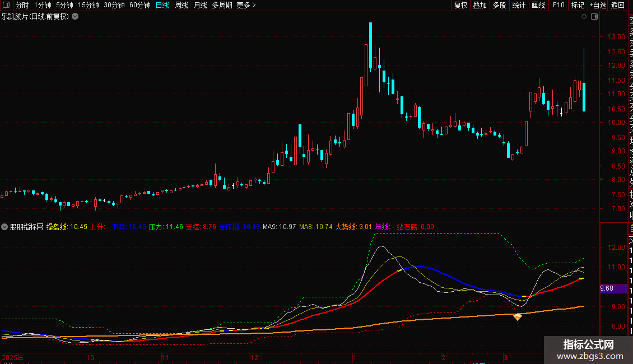Click the 支撑 8.76 indicator label
Image resolution: width=633 pixels, height=364 pixels.
click(x=201, y=227)
